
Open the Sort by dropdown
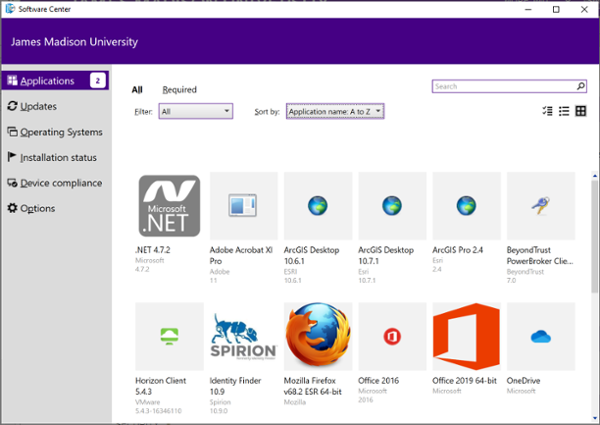335,111
